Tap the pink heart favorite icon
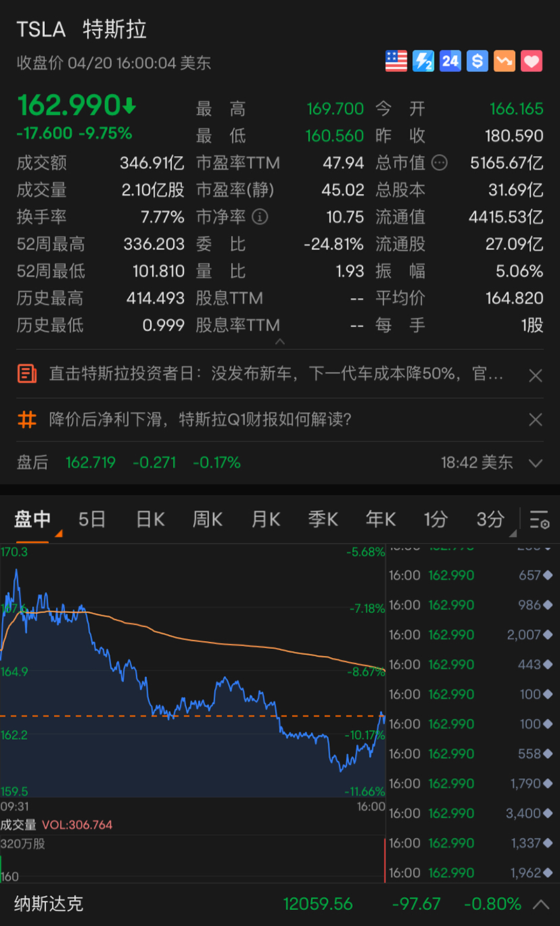 pyautogui.click(x=532, y=61)
